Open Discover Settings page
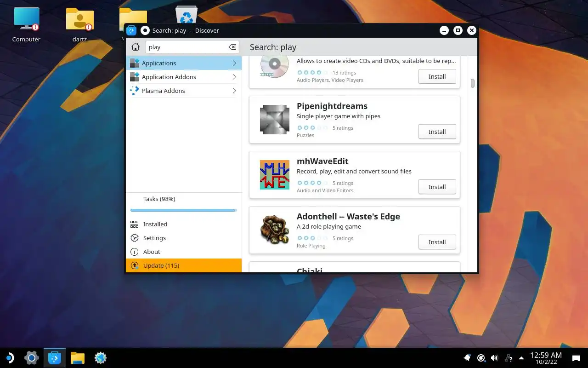The width and height of the screenshot is (588, 368). point(184,238)
